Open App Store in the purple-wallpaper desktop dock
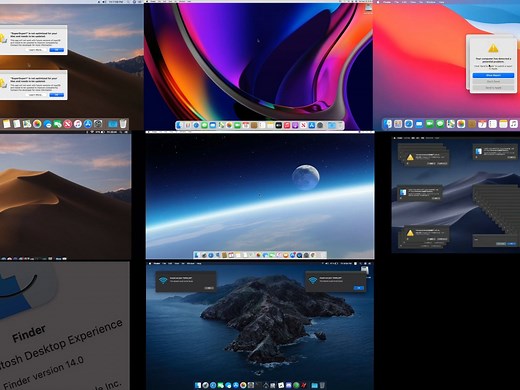 311,125
